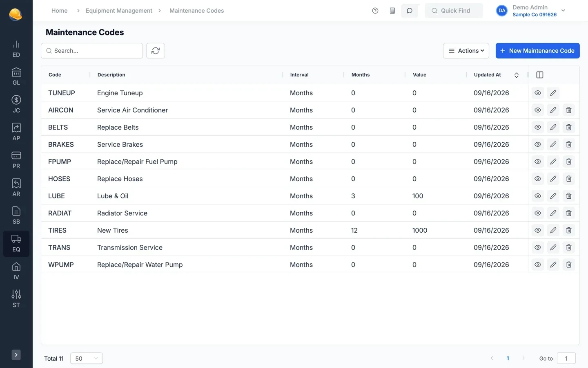The width and height of the screenshot is (588, 368).
Task: Open the AP module in sidebar
Action: point(16,132)
